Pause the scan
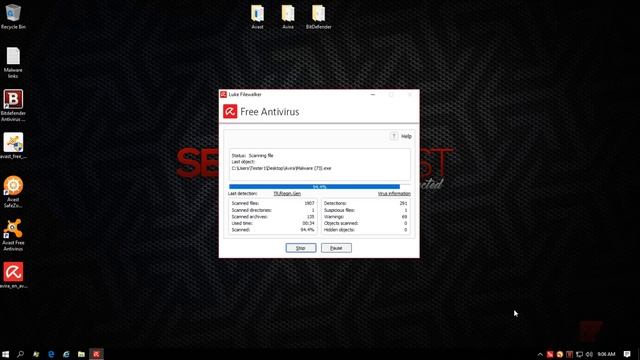 (x=336, y=248)
